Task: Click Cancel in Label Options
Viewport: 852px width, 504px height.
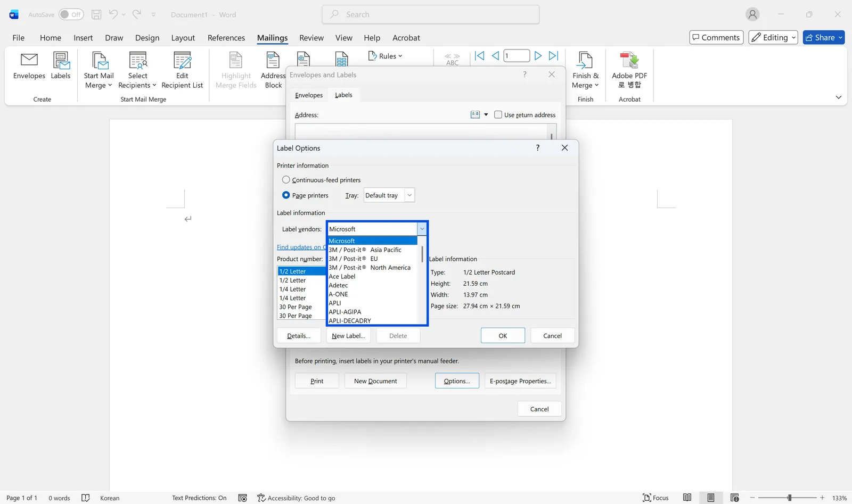Action: (x=552, y=336)
